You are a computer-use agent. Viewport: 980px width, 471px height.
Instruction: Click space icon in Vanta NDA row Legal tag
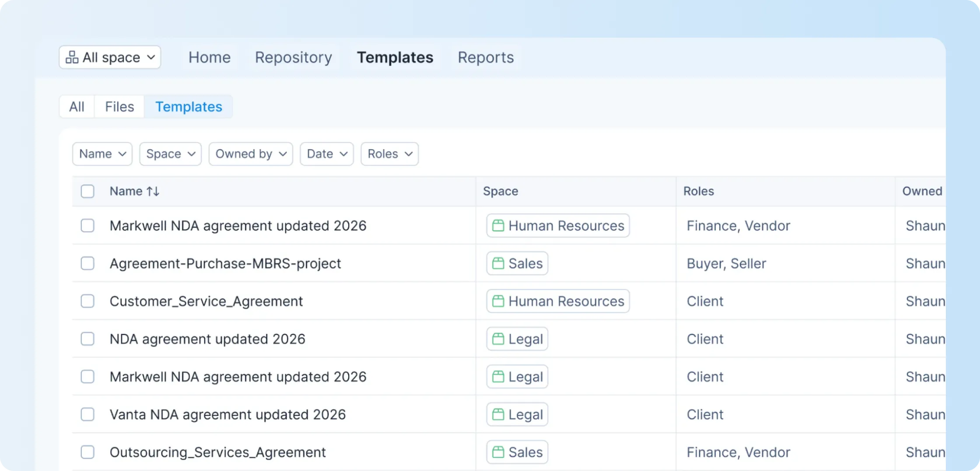pos(498,415)
